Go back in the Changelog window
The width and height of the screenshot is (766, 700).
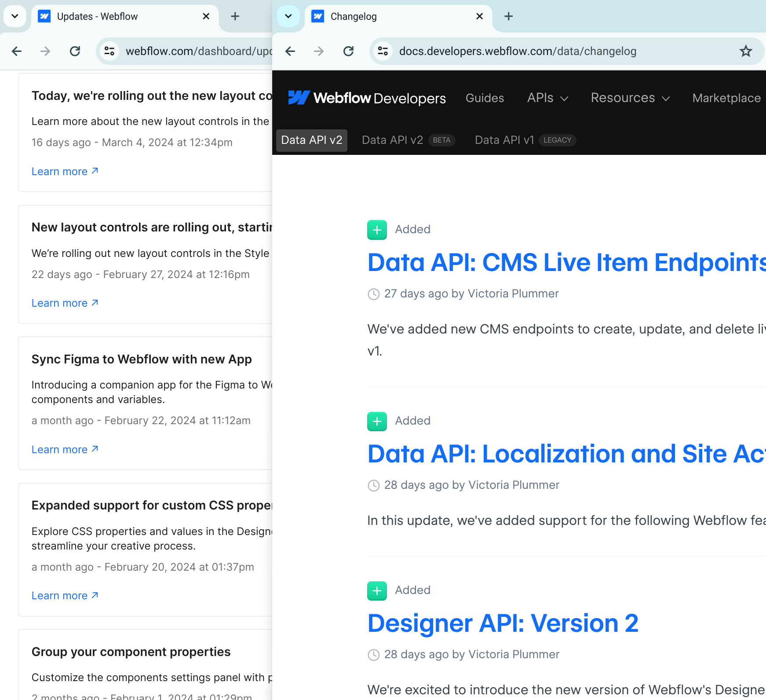point(290,51)
